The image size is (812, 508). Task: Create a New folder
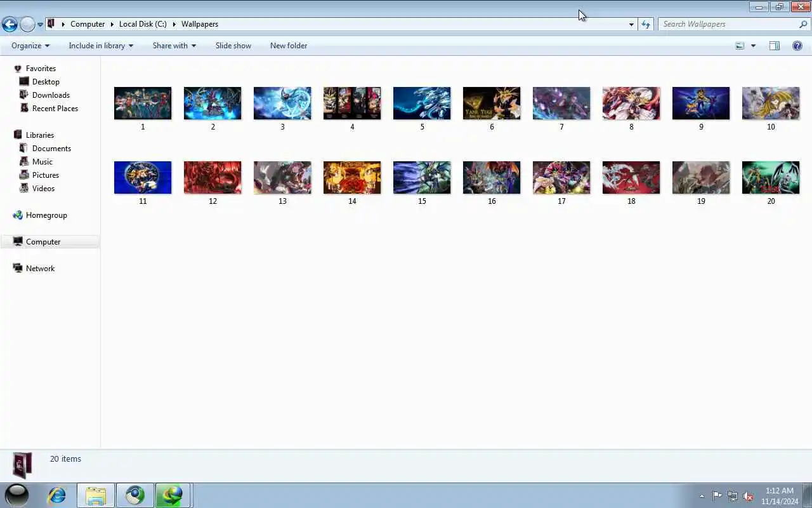coord(289,46)
